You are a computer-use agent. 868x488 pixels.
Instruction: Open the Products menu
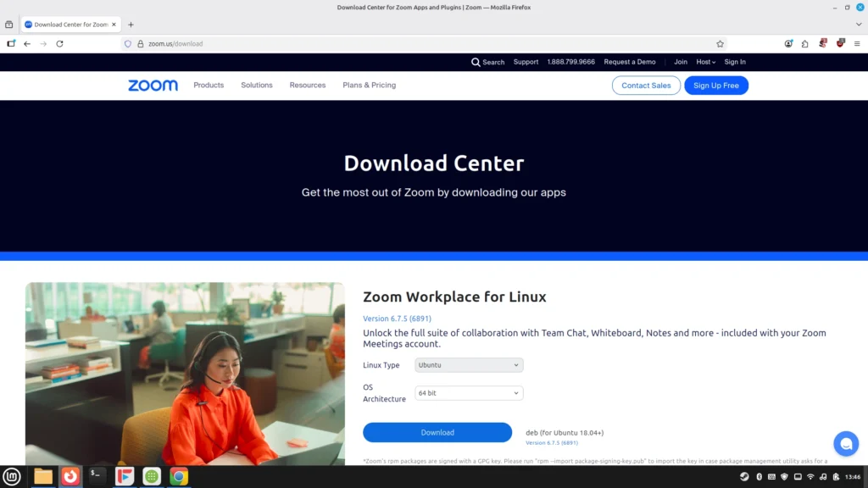[x=208, y=85]
